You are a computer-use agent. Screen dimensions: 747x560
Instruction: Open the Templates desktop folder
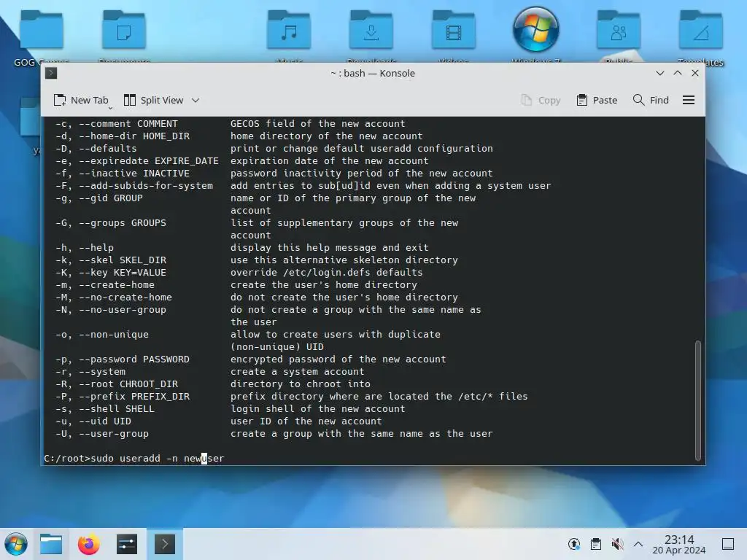[x=701, y=37]
